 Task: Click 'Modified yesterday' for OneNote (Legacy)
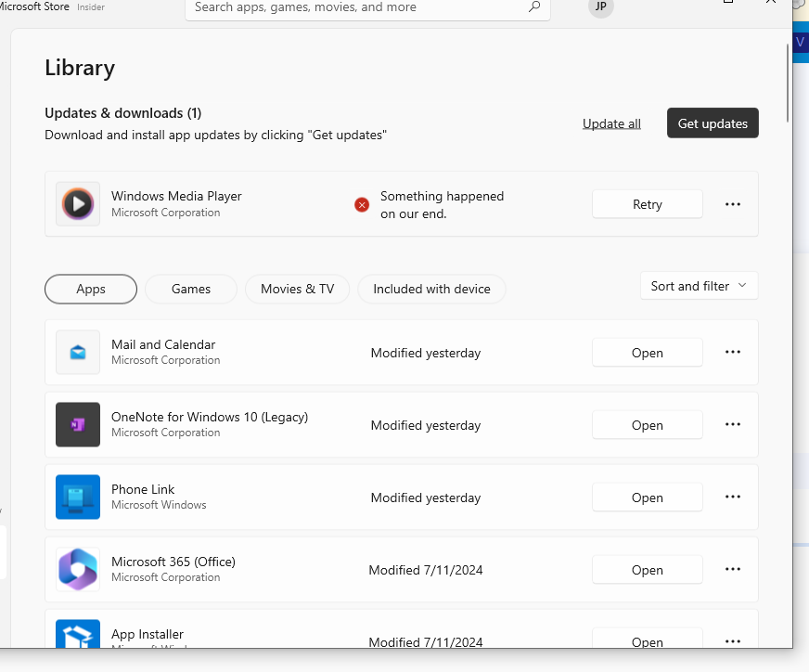pyautogui.click(x=426, y=425)
